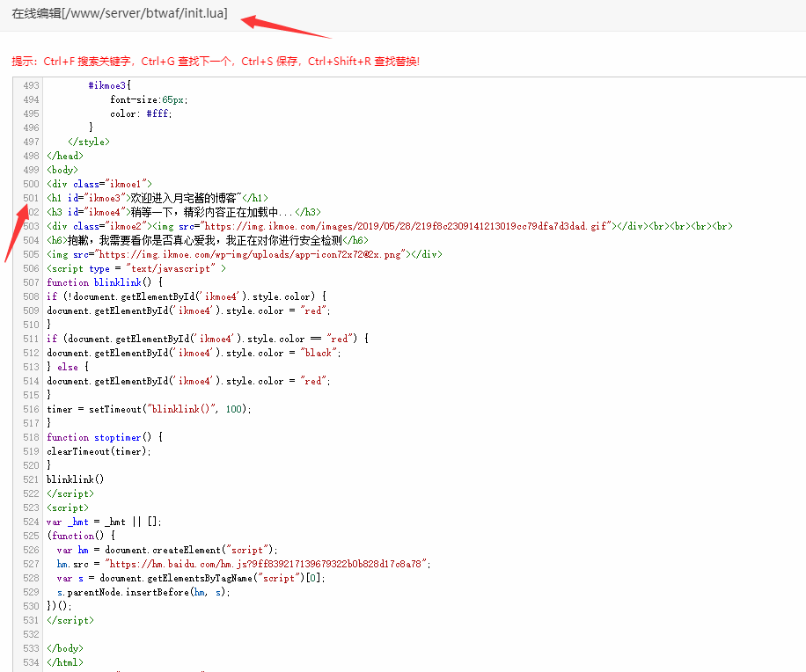
Task: Click the getElementsByTagName("script")[0] line
Action: point(191,579)
